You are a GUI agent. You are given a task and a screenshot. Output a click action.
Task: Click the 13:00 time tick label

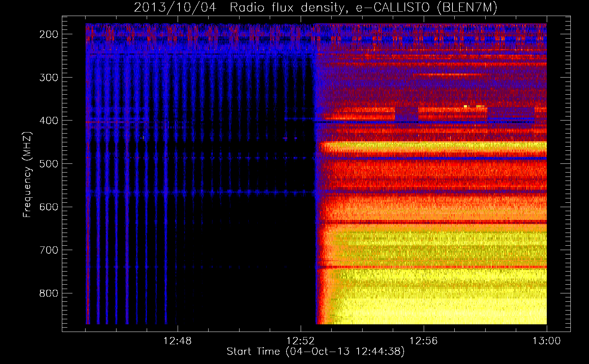(547, 341)
